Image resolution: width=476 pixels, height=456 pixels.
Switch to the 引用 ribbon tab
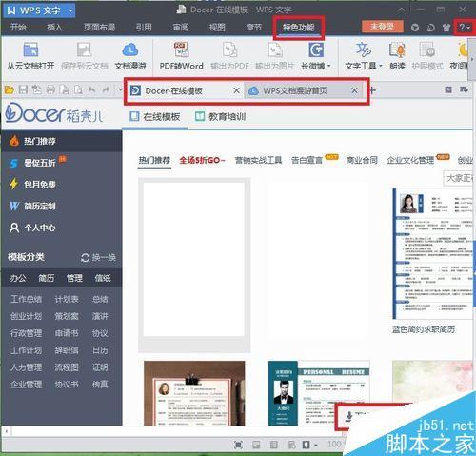tap(144, 28)
